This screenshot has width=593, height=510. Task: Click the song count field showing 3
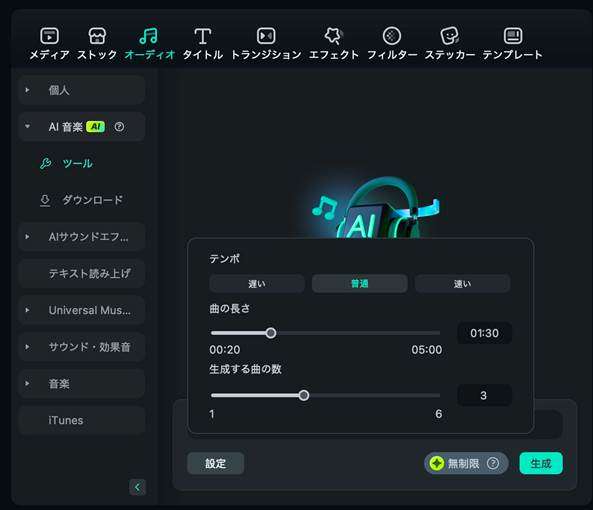pos(484,395)
